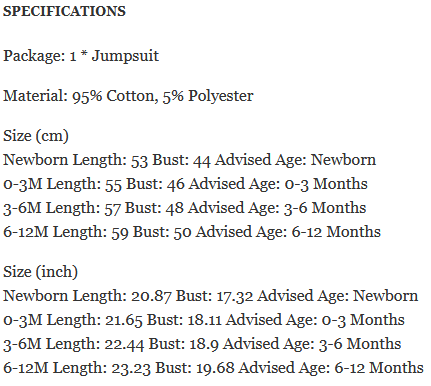
Task: Click the Size (inch) heading
Action: pyautogui.click(x=40, y=272)
